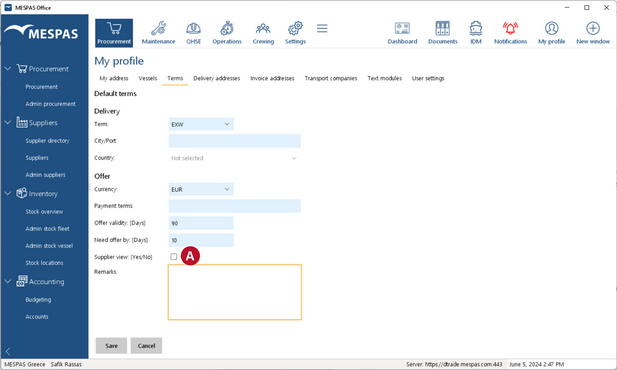This screenshot has height=370, width=617.
Task: Click inside the Remarks text area
Action: click(x=235, y=292)
